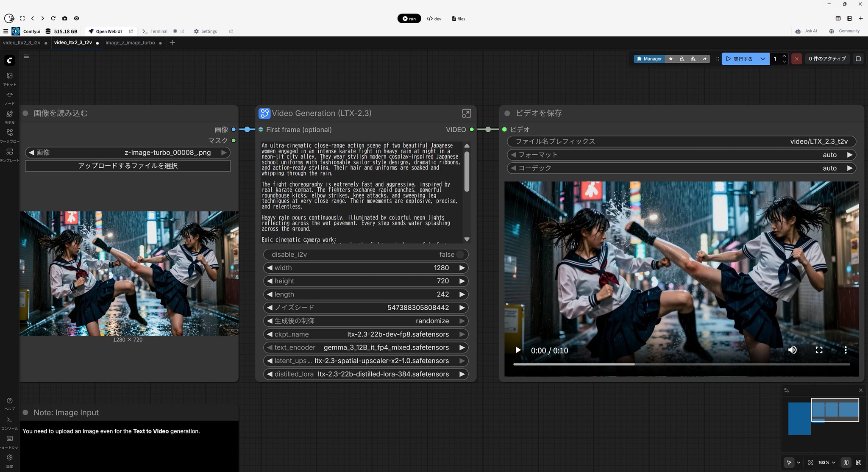Viewport: 868px width, 472px height.
Task: Collapse the image load node
Action: coord(25,113)
